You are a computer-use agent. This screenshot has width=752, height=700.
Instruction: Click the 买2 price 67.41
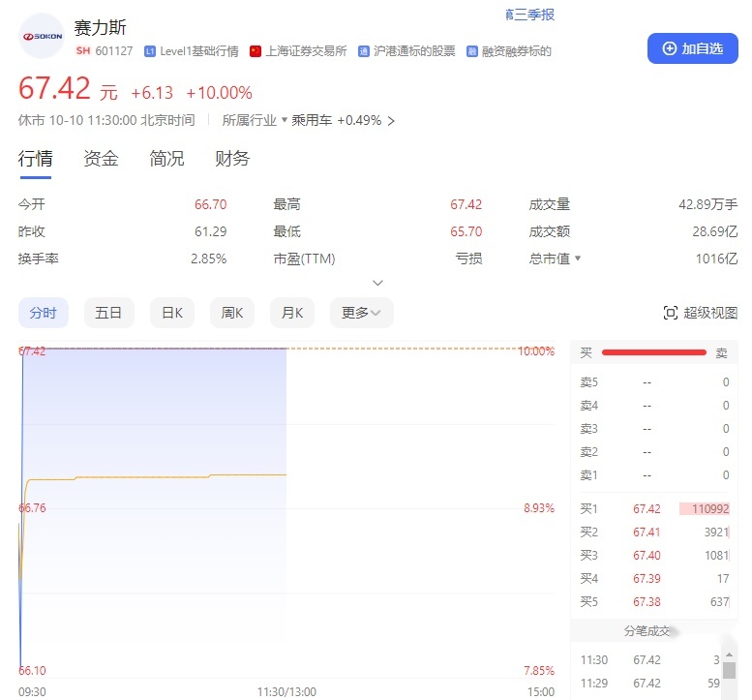pyautogui.click(x=647, y=533)
